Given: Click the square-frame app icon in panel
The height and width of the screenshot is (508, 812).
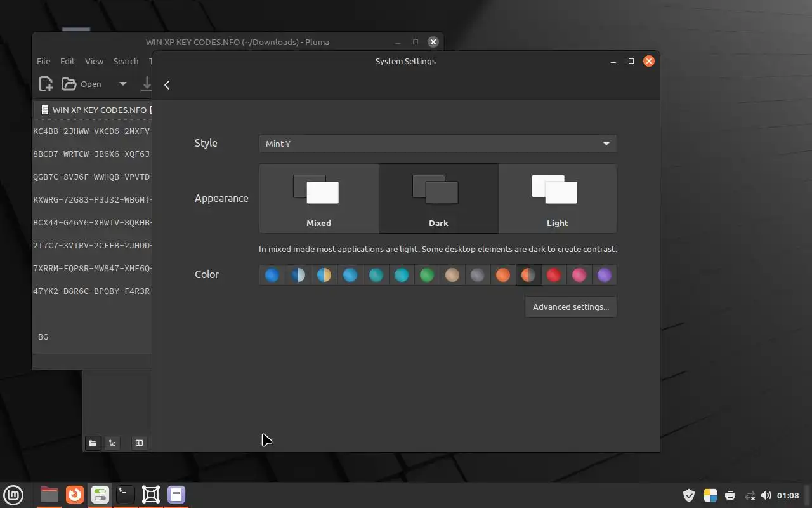Looking at the screenshot, I should coord(151,495).
